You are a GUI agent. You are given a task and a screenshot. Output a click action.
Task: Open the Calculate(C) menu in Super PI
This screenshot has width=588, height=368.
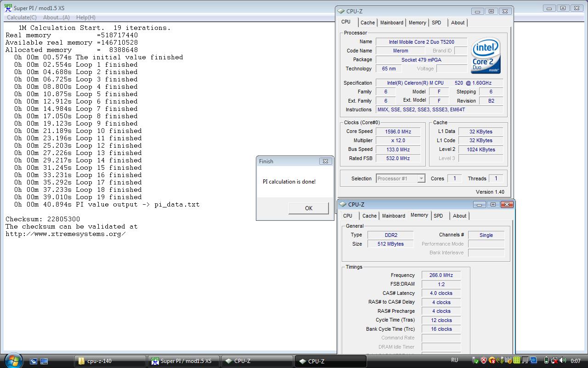coord(22,17)
